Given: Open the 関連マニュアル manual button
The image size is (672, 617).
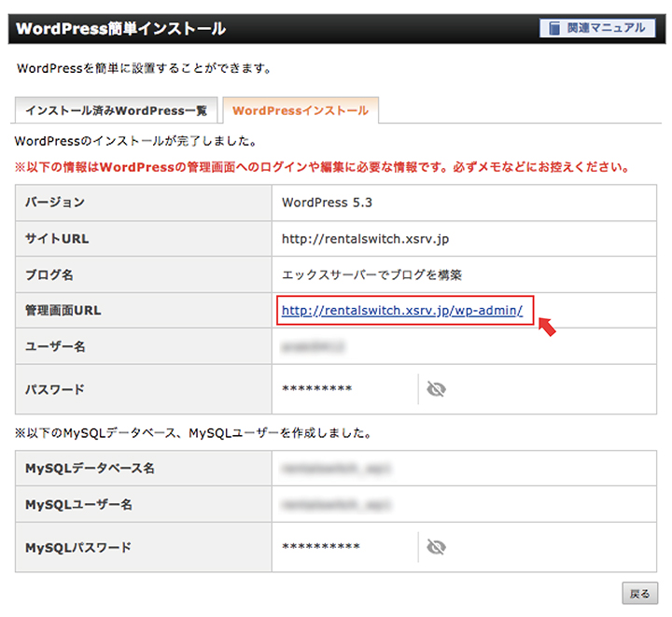Looking at the screenshot, I should [x=597, y=28].
